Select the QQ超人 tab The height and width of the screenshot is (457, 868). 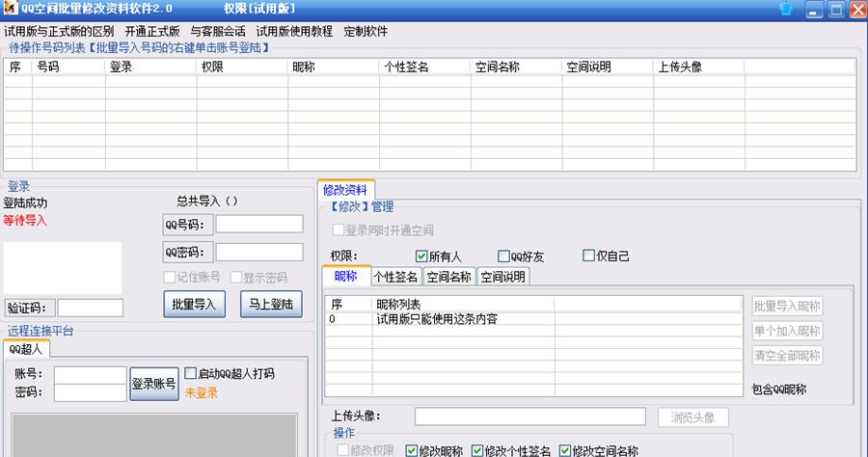click(26, 349)
